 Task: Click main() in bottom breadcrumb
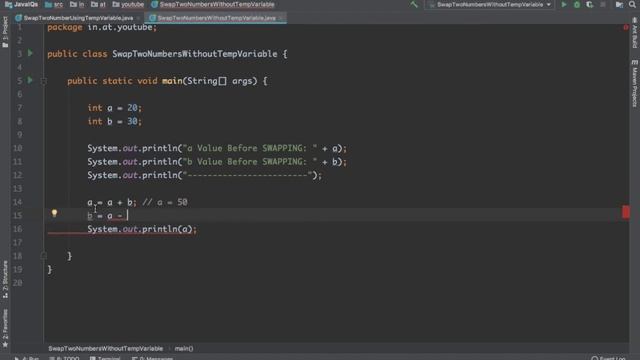[184, 349]
